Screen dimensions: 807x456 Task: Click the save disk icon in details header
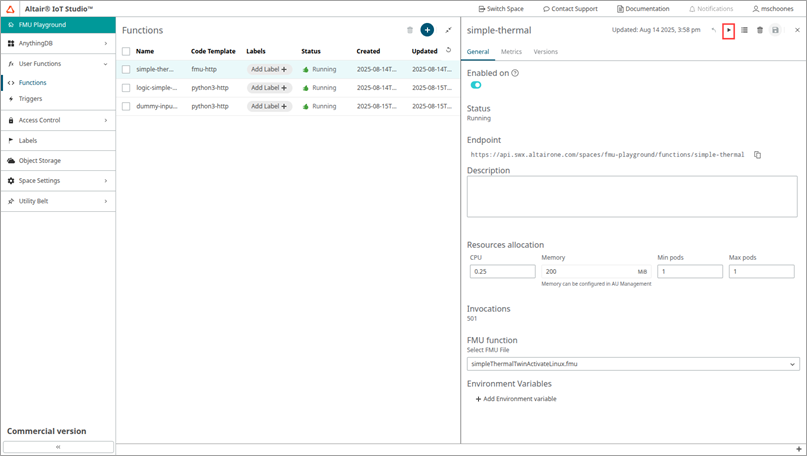(x=775, y=31)
